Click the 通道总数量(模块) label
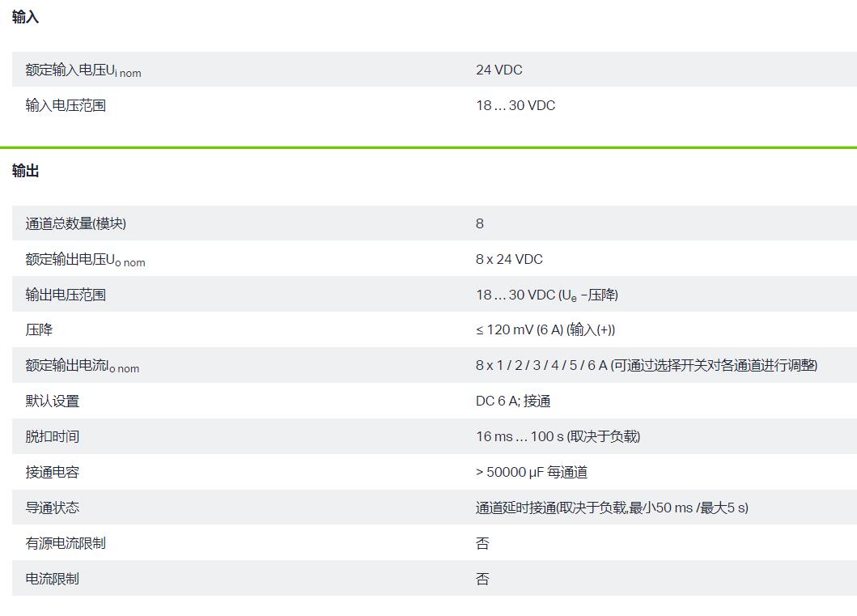The width and height of the screenshot is (857, 616). (x=75, y=223)
